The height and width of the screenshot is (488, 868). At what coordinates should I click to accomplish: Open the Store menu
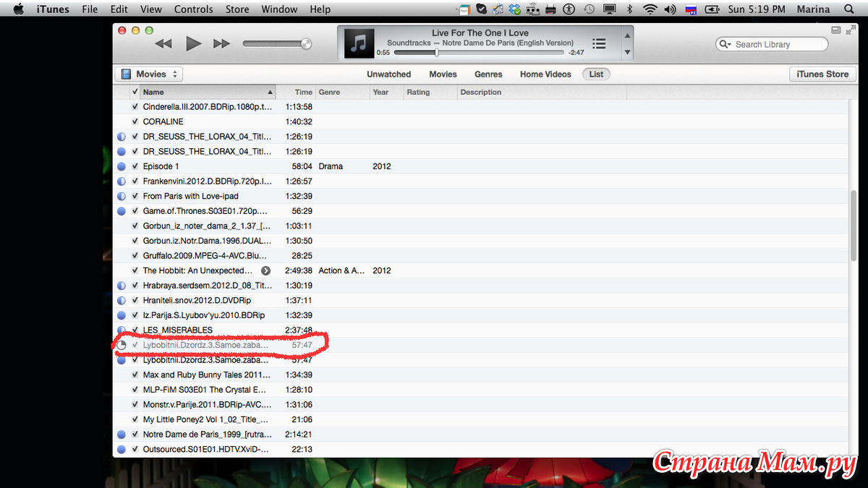[237, 9]
